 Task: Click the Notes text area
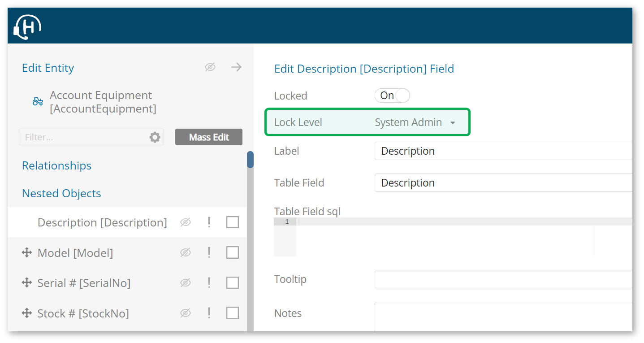tap(503, 317)
